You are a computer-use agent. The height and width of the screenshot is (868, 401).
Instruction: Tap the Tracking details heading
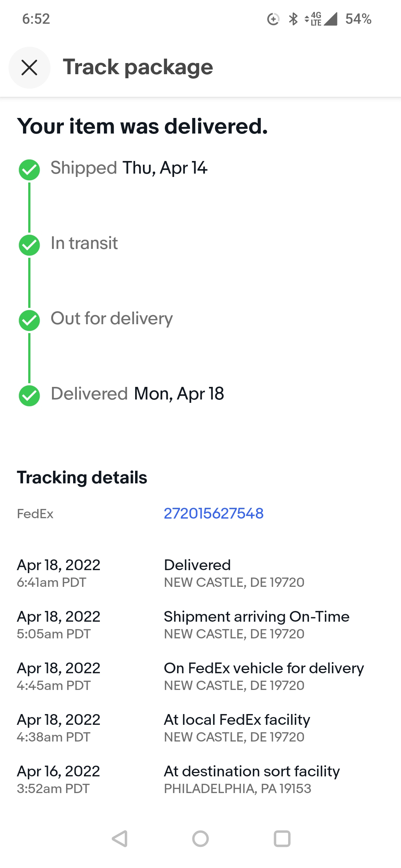click(82, 477)
